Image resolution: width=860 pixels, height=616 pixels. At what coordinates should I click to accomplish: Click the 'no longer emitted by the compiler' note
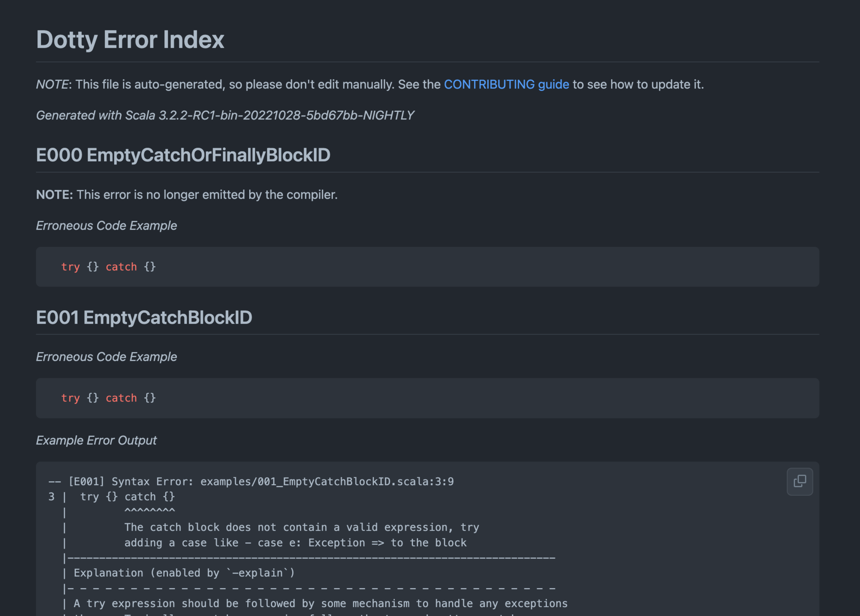coord(187,195)
